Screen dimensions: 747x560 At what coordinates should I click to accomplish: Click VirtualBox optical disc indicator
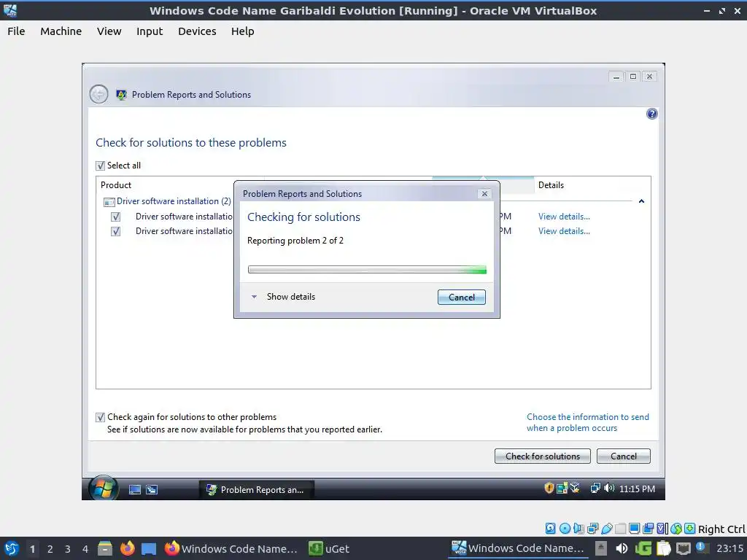point(565,528)
